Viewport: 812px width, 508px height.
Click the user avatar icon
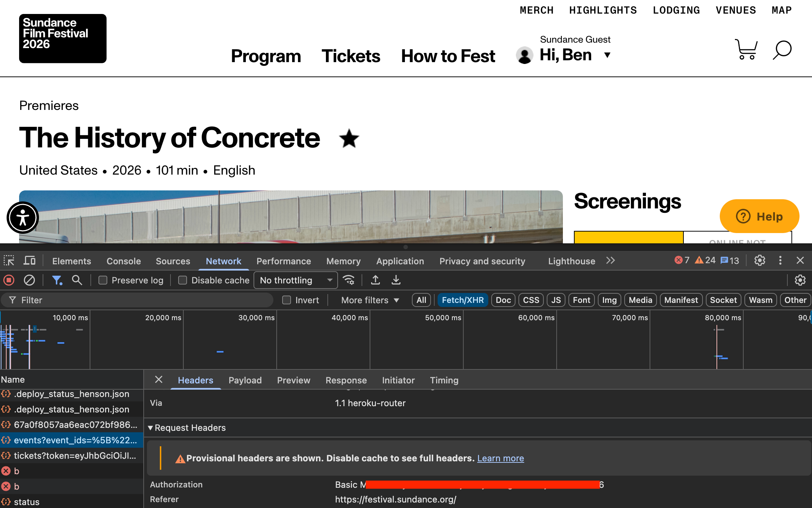(x=524, y=55)
